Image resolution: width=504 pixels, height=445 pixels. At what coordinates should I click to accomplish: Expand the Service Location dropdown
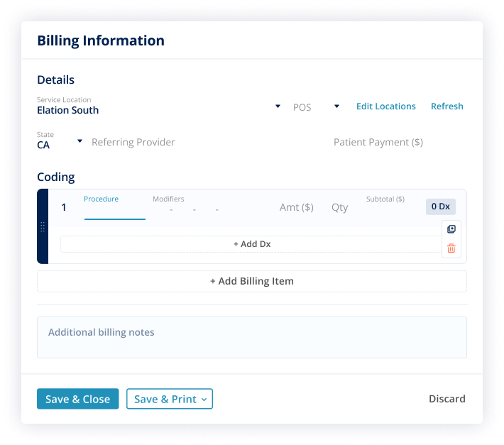pos(278,106)
